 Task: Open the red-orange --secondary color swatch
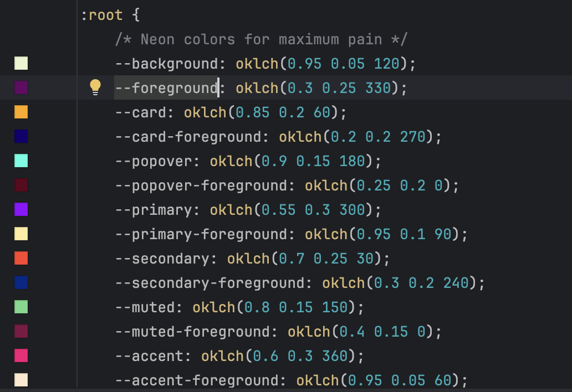pos(21,258)
